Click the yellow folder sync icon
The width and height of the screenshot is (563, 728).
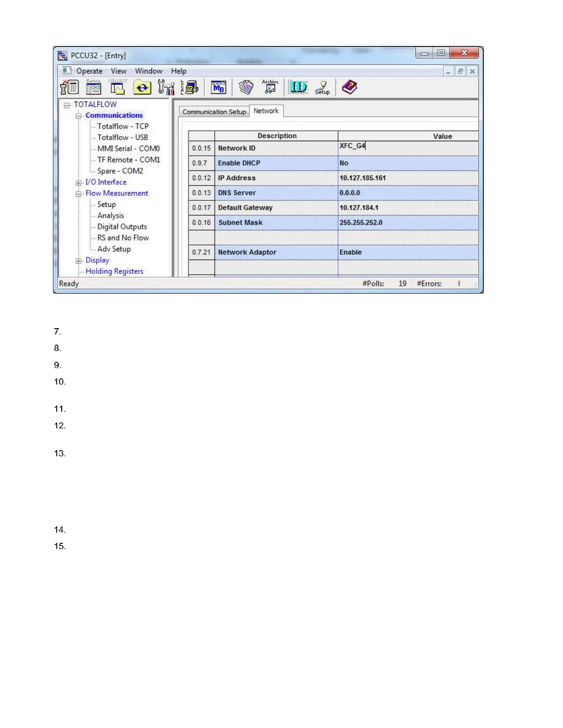142,87
